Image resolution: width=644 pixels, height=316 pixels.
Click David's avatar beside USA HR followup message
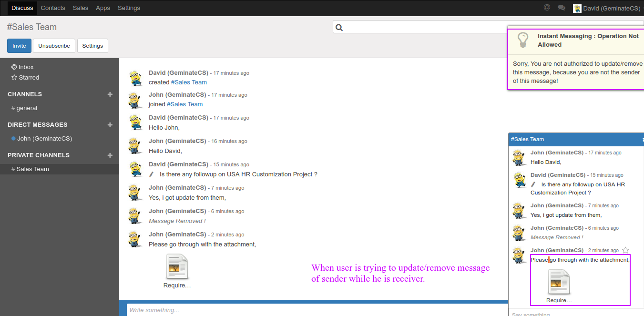(x=136, y=169)
